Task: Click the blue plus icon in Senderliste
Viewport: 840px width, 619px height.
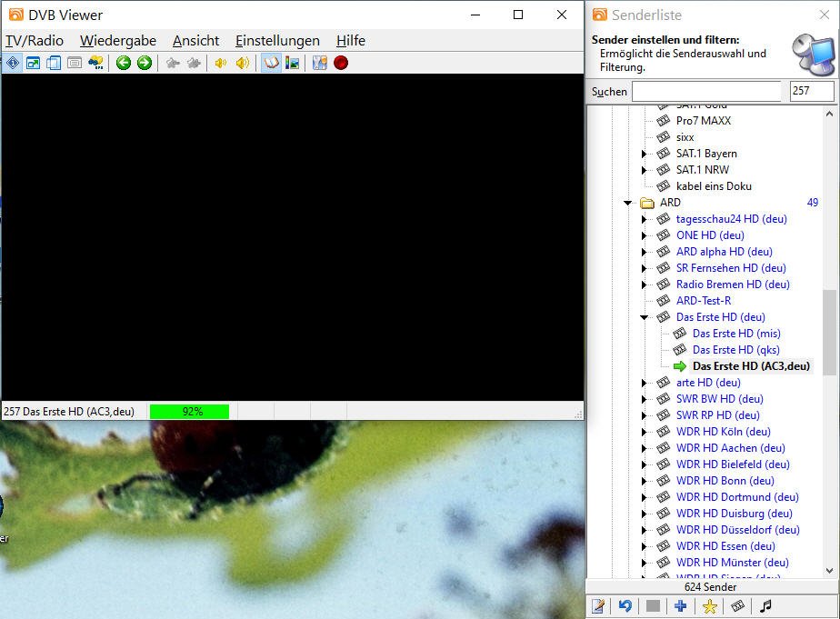Action: pyautogui.click(x=680, y=606)
